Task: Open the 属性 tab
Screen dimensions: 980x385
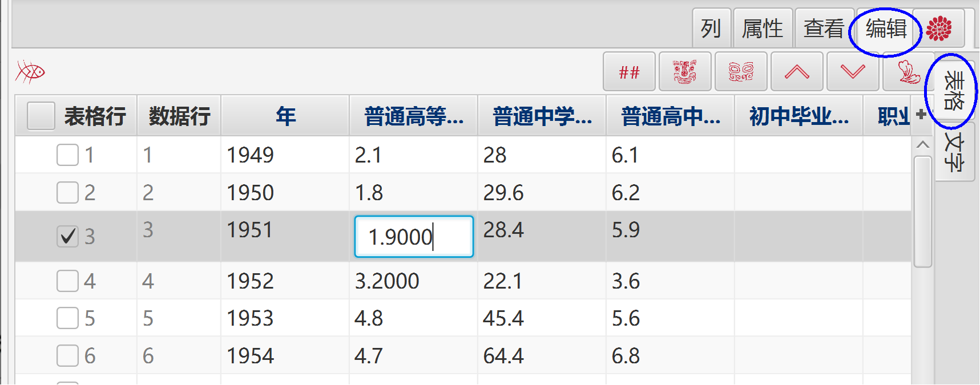Action: pyautogui.click(x=763, y=28)
